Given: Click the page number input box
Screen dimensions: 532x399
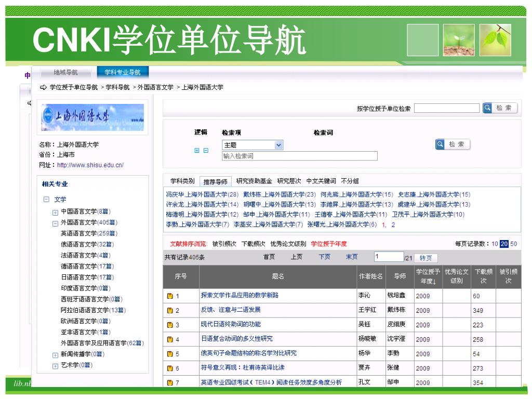Looking at the screenshot, I should point(389,257).
